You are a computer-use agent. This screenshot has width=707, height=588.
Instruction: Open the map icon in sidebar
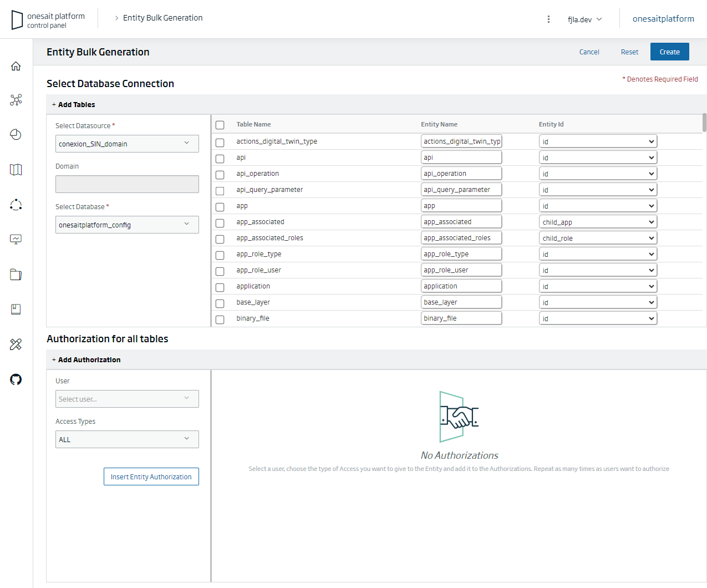click(x=16, y=170)
